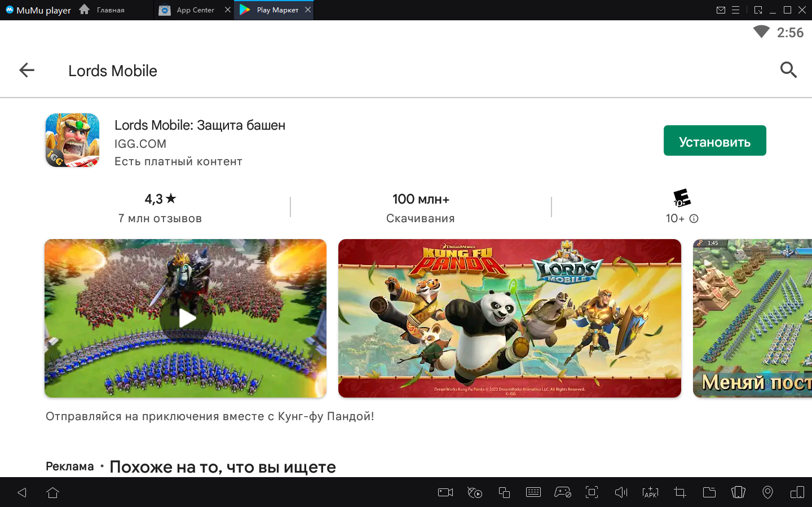Show age rating 10+ info icon
Image resolution: width=812 pixels, height=507 pixels.
[x=694, y=219]
